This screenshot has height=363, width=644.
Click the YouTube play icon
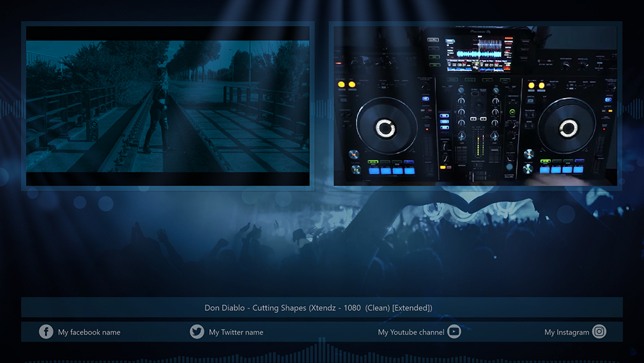[x=454, y=331]
